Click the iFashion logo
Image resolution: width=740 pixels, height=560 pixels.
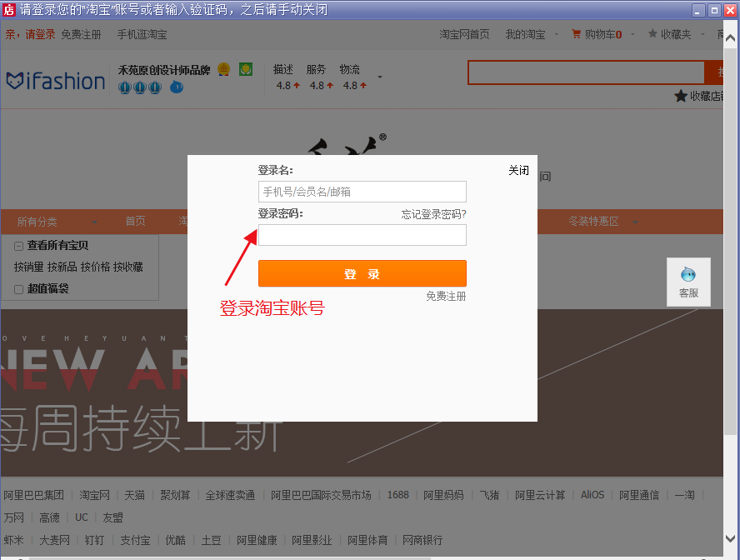[56, 81]
